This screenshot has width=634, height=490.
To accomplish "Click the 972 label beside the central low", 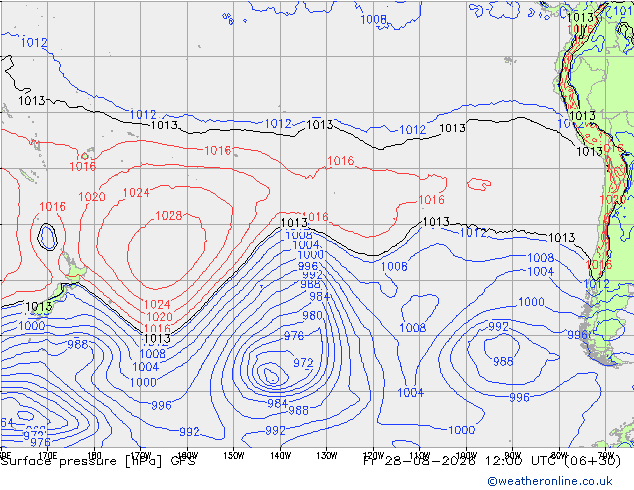I will [x=303, y=363].
